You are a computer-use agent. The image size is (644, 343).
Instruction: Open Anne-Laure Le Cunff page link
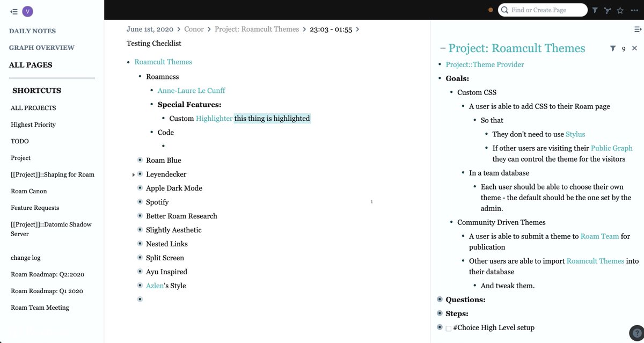(192, 90)
